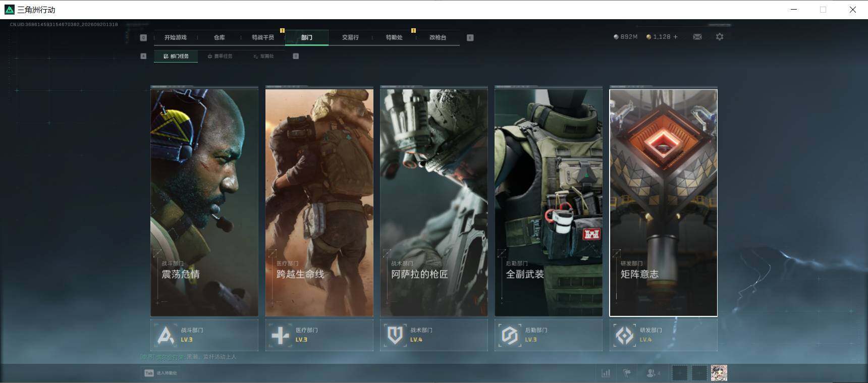This screenshot has height=383, width=868.
Task: Close the 三角洲行动 window
Action: pyautogui.click(x=853, y=10)
